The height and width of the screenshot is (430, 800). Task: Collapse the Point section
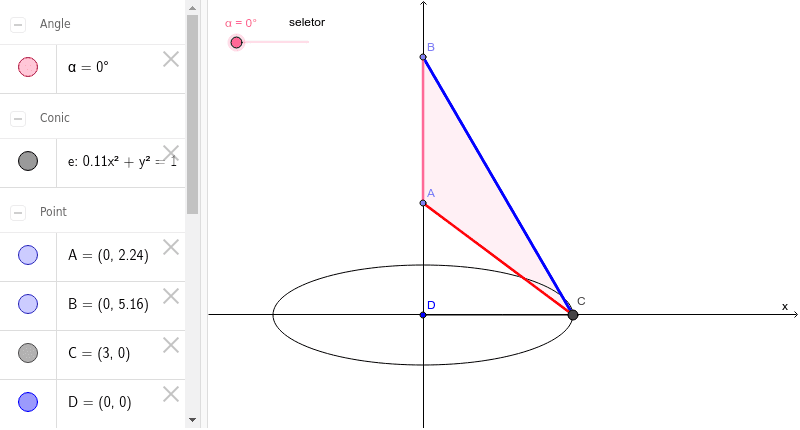pos(18,212)
